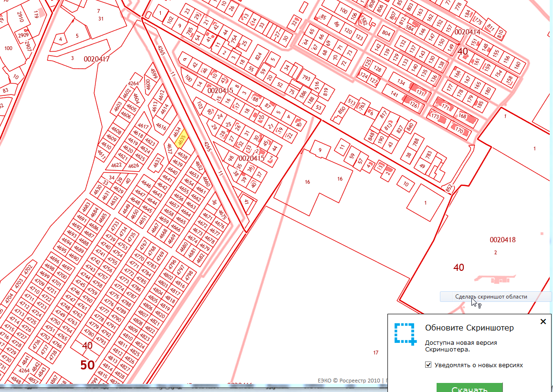
Task: Click the 'Обновите Скриншотер' popup title
Action: [x=469, y=328]
